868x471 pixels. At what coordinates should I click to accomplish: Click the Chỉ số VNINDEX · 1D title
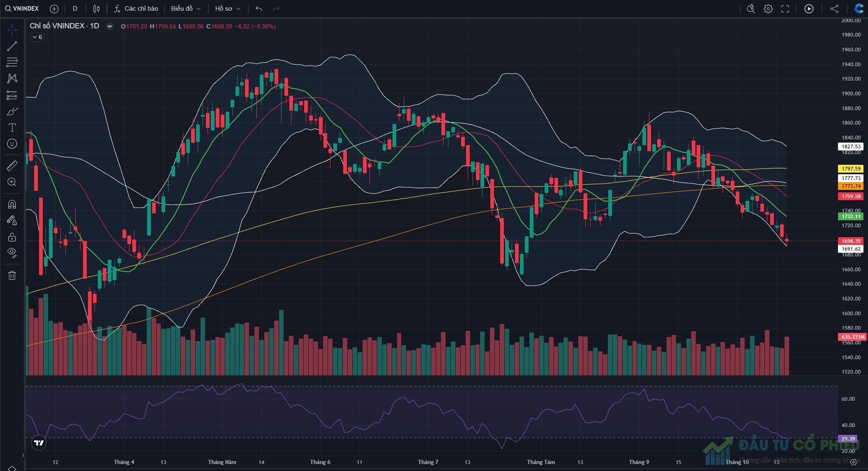(x=65, y=26)
